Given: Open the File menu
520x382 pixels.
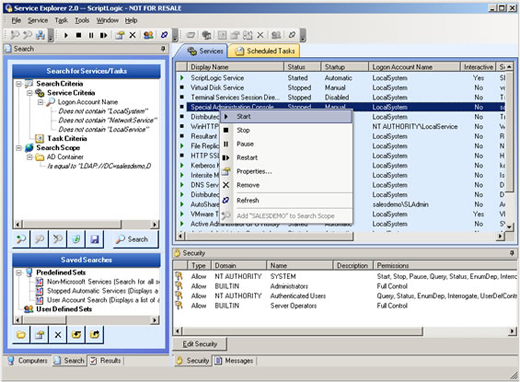Looking at the screenshot, I should [16, 20].
